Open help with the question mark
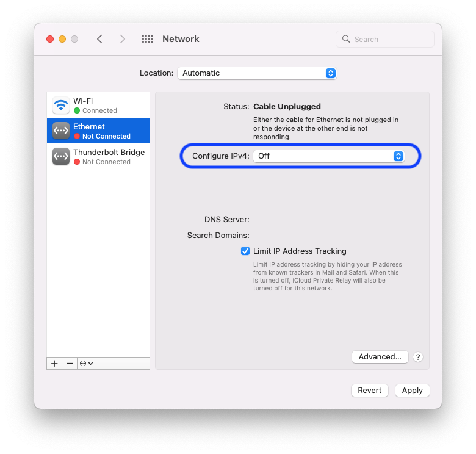The width and height of the screenshot is (476, 454). click(418, 357)
